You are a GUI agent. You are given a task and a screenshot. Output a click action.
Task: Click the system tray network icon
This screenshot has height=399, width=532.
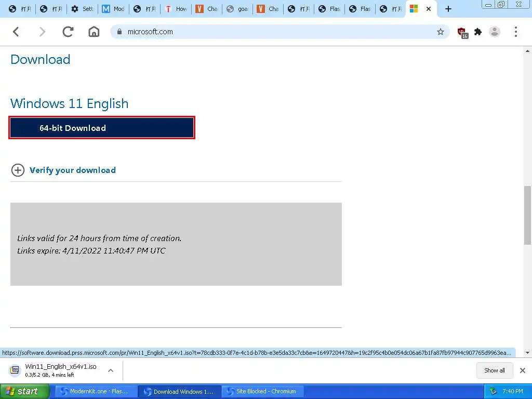493,391
